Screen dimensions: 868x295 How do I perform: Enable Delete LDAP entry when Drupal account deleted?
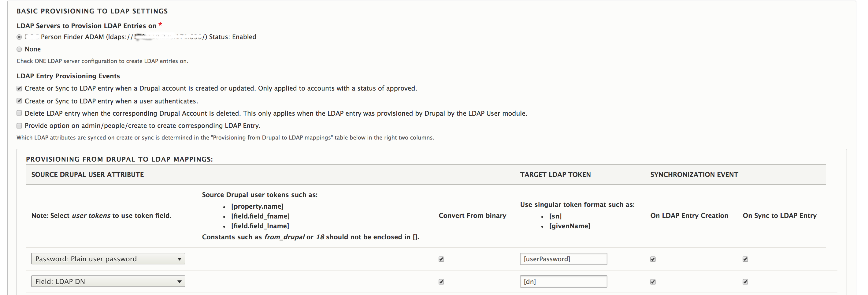tap(19, 113)
